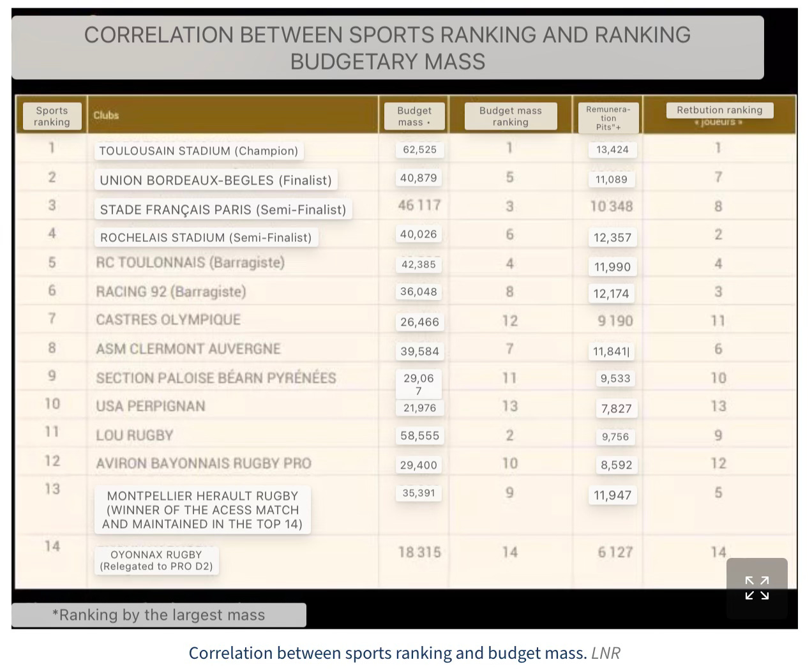Click remuneration value '7,827'
This screenshot has height=669, width=812.
click(616, 409)
